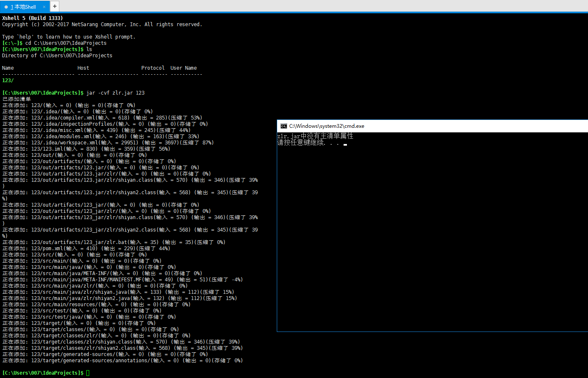The width and height of the screenshot is (588, 378).
Task: Click the "Type `help'" hint line
Action: tap(68, 37)
